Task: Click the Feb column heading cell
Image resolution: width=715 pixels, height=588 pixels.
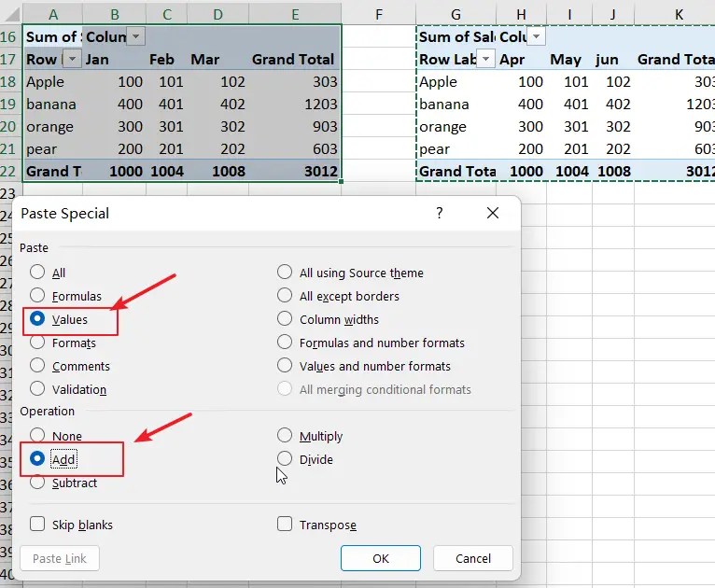Action: click(x=167, y=59)
